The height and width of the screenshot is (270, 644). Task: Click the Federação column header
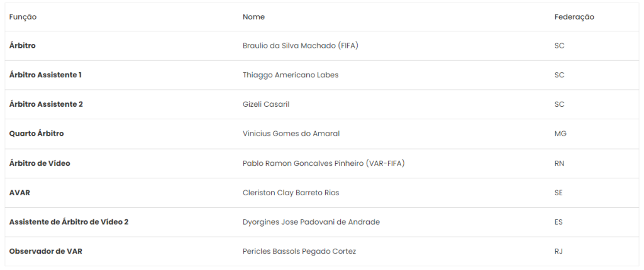coord(574,17)
